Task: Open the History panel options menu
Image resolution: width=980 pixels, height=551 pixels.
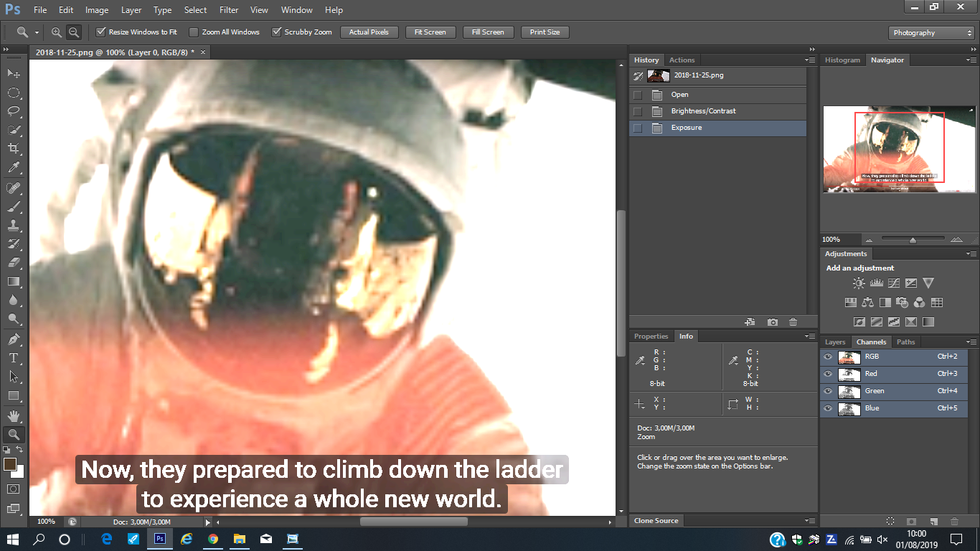Action: [810, 60]
